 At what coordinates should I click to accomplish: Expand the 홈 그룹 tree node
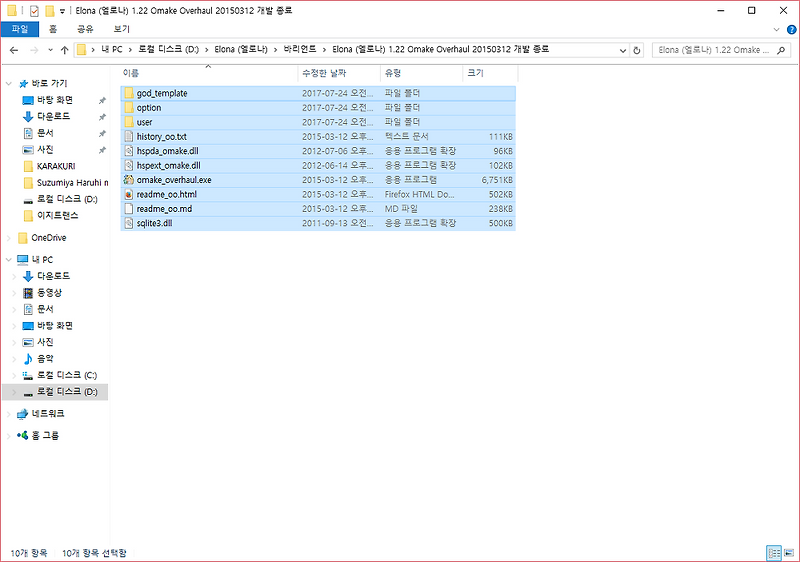(x=9, y=436)
